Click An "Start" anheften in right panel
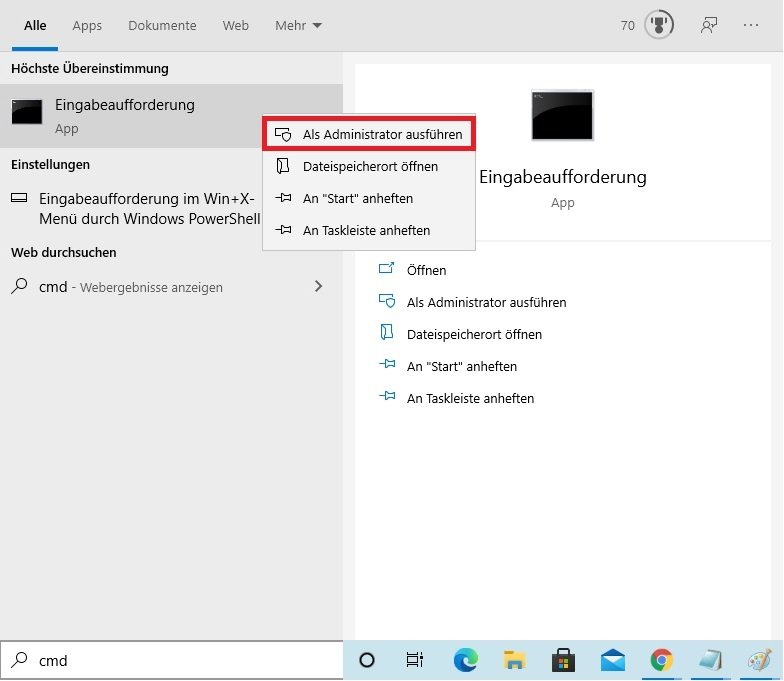The image size is (784, 681). (x=461, y=366)
